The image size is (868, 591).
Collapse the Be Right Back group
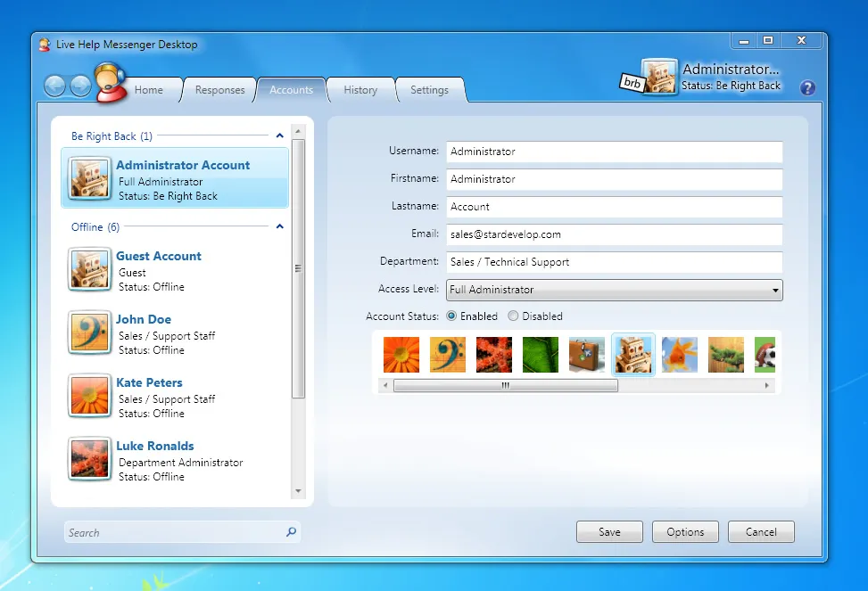[280, 136]
